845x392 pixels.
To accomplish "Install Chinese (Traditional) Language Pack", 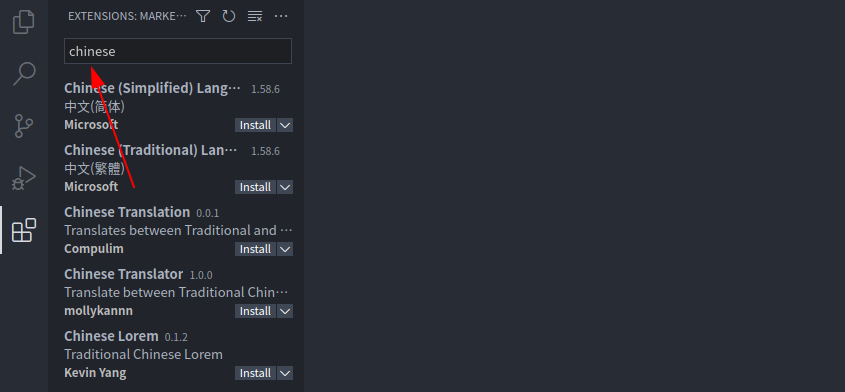I will point(255,187).
